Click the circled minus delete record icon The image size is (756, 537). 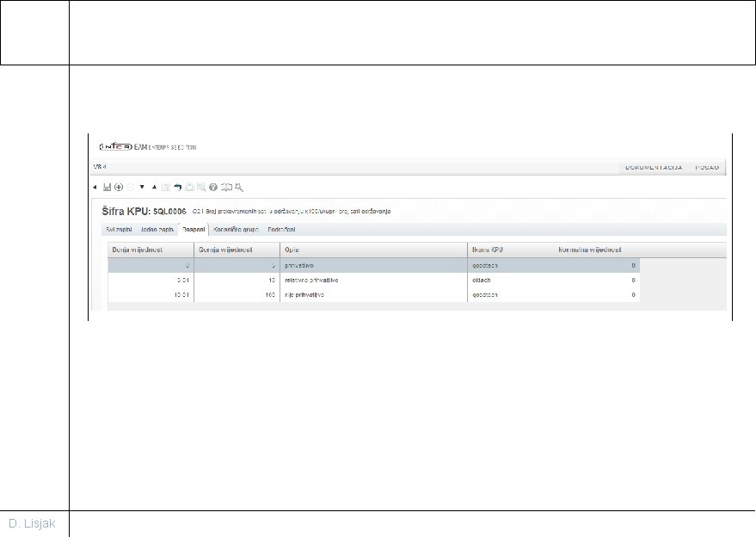[130, 188]
